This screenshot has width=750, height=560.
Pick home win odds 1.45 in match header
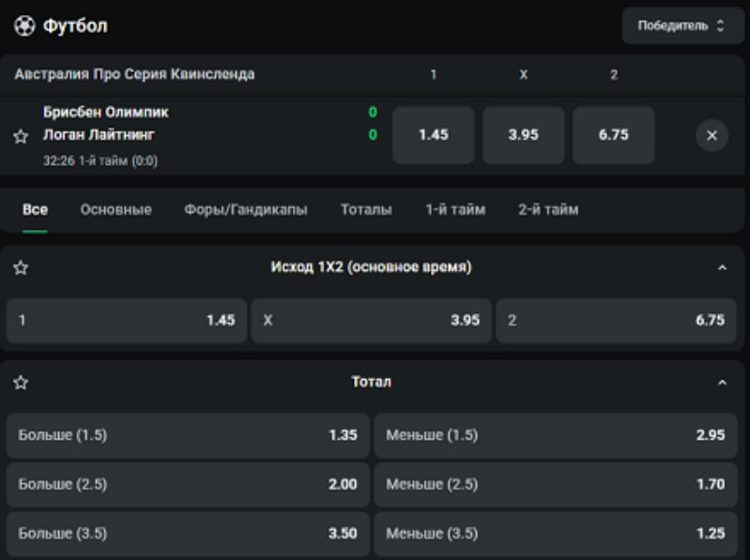(433, 135)
